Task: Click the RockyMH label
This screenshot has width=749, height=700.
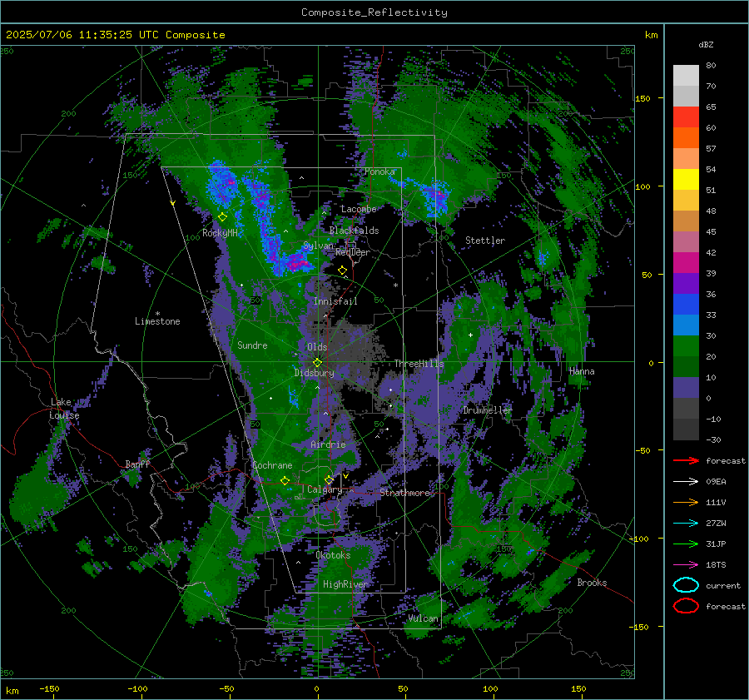Action: [x=220, y=233]
